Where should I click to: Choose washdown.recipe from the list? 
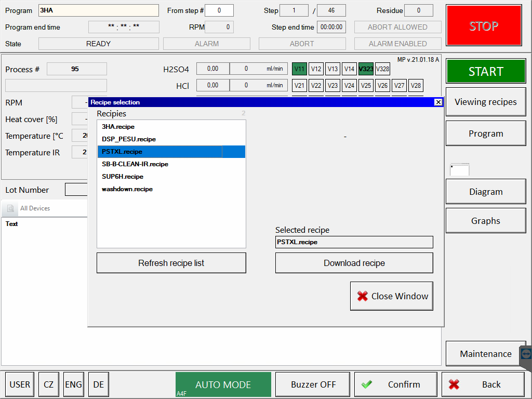(x=127, y=189)
